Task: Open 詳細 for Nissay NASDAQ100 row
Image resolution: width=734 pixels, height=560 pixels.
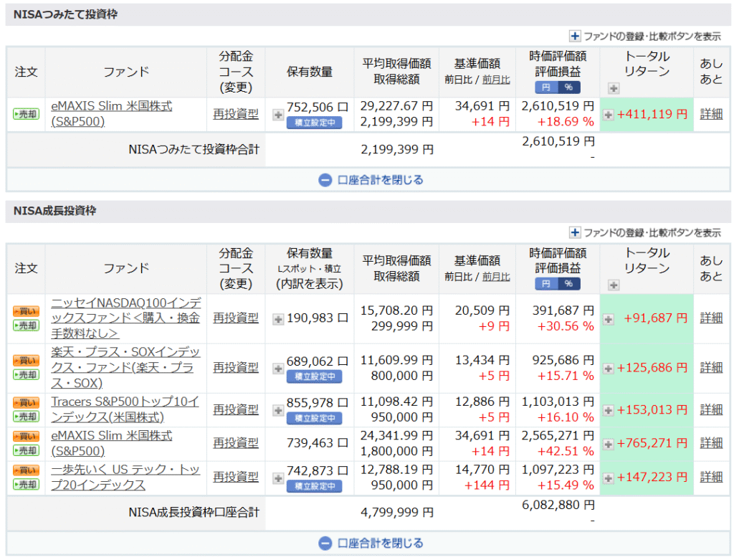Action: pos(711,318)
